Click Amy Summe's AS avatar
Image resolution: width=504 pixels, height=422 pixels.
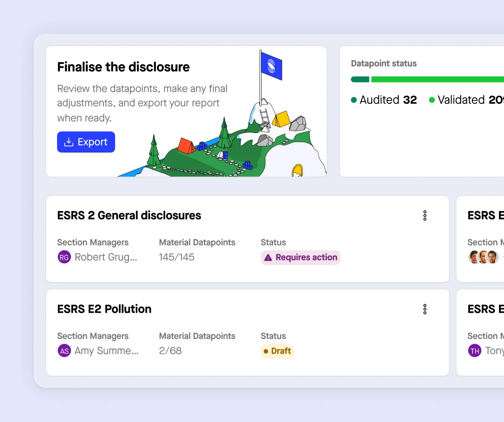(x=63, y=351)
